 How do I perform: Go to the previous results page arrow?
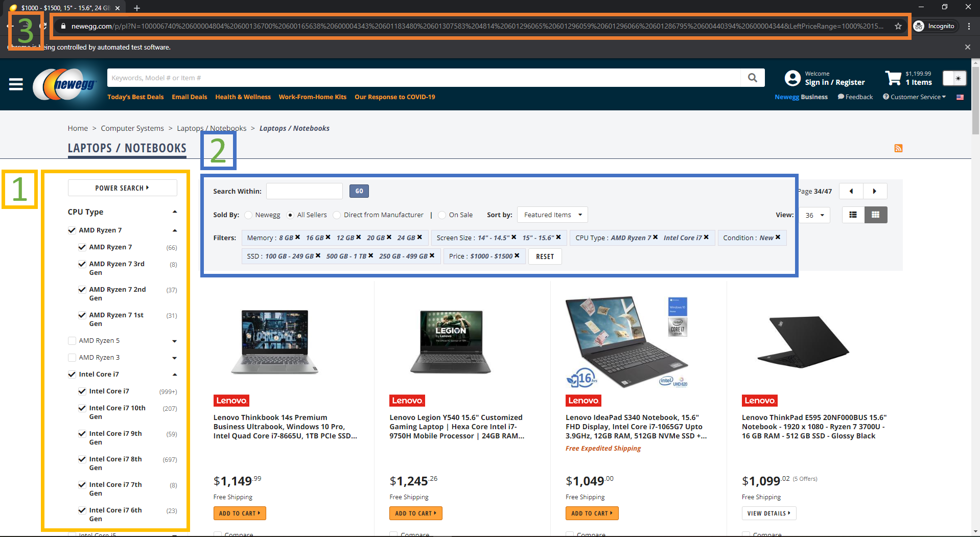coord(851,191)
